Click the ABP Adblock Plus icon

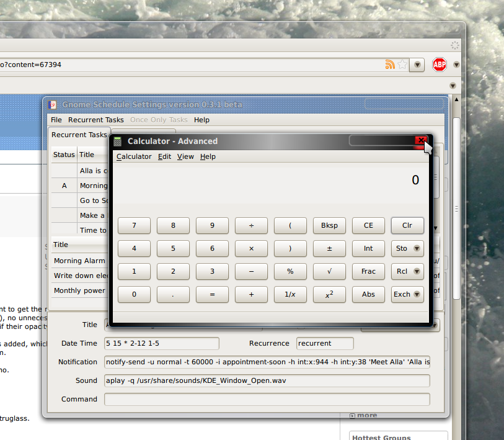click(x=439, y=65)
